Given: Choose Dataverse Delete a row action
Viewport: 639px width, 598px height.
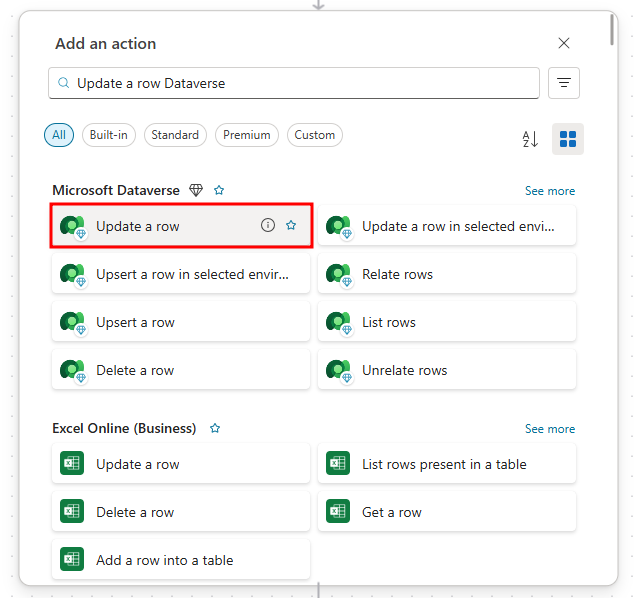Looking at the screenshot, I should pos(181,370).
